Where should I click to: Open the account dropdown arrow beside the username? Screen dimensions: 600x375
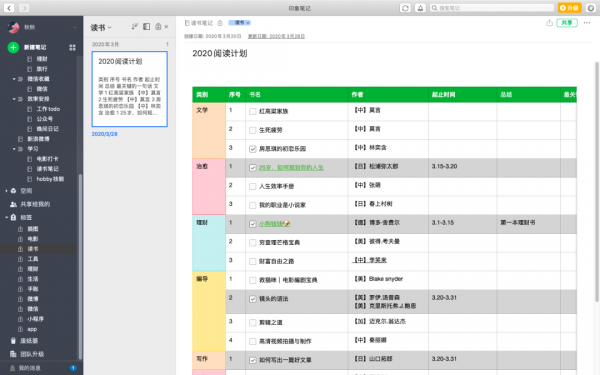pyautogui.click(x=74, y=27)
